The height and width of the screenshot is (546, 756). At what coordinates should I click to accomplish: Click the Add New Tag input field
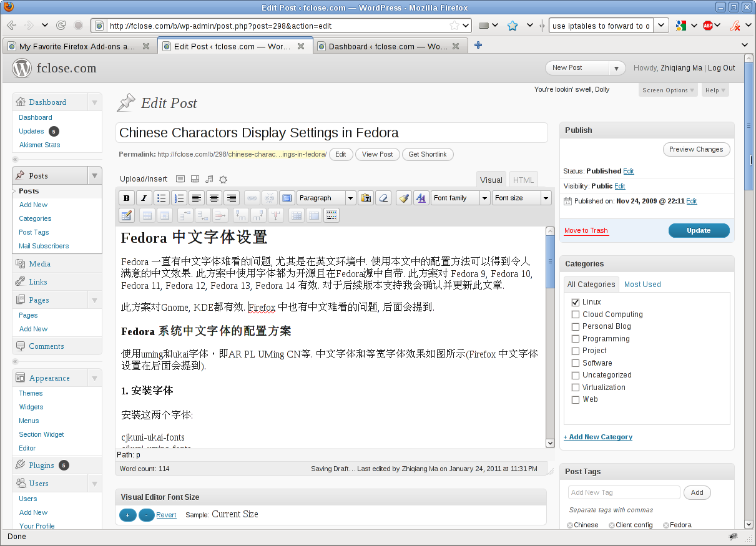coord(624,492)
